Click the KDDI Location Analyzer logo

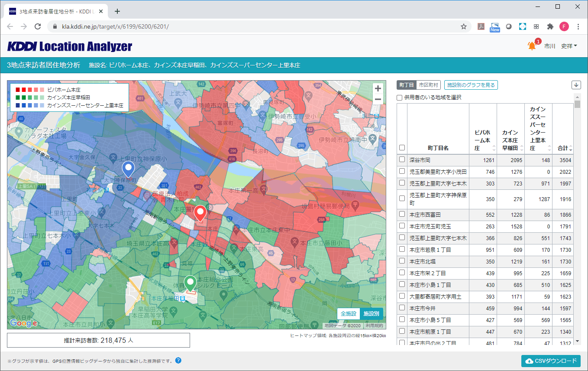point(70,46)
